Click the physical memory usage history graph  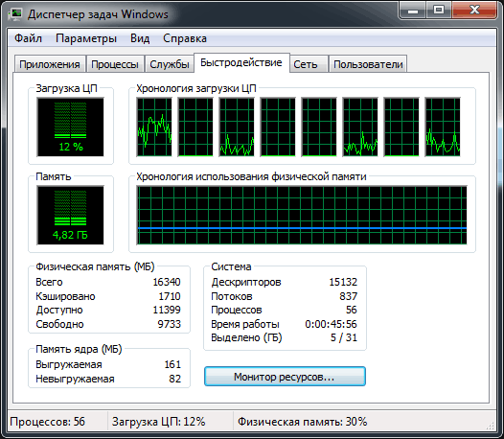pyautogui.click(x=302, y=215)
